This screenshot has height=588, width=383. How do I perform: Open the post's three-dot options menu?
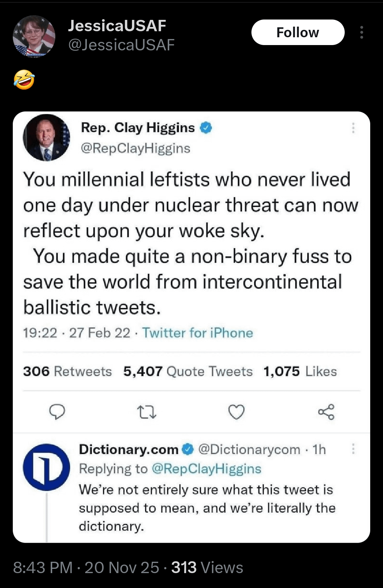[x=361, y=32]
